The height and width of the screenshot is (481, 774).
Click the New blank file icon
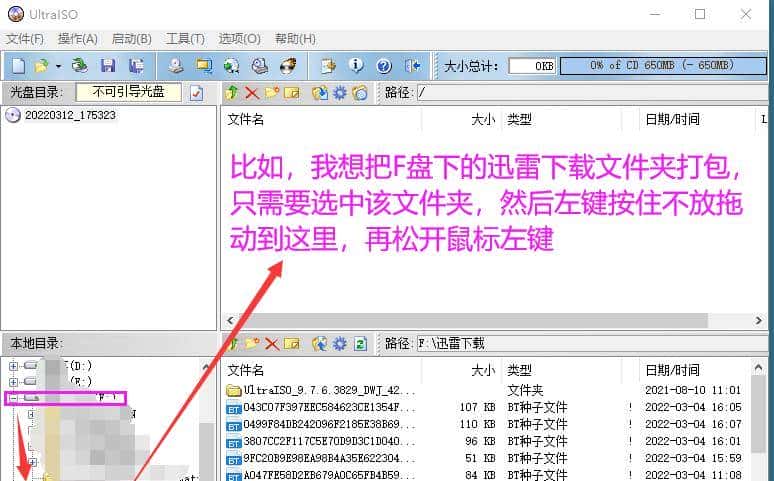(19, 66)
